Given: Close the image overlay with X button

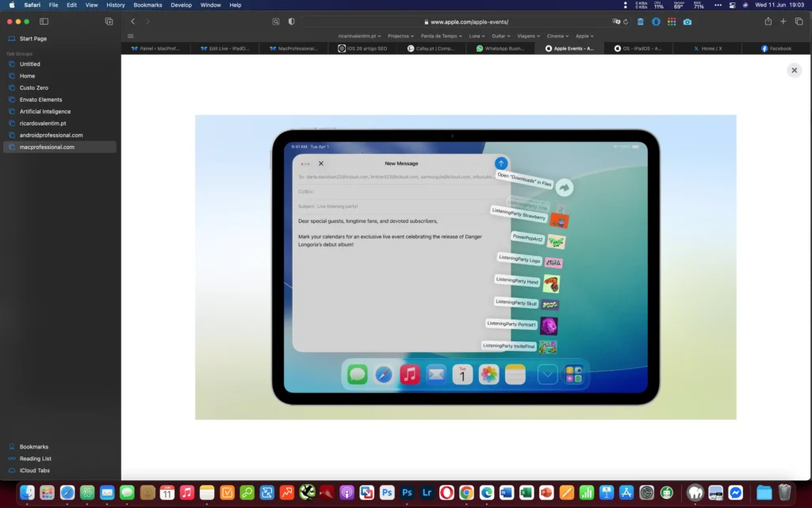Looking at the screenshot, I should click(794, 70).
